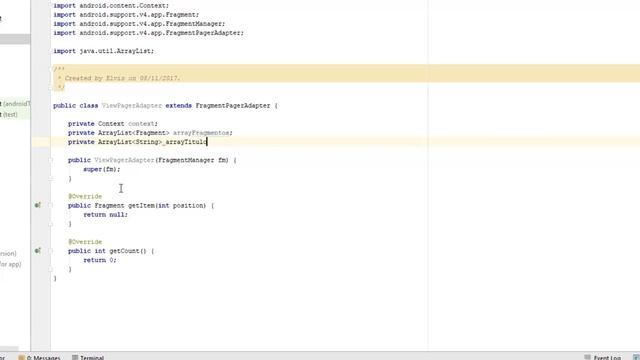Collapse the ViewPagerAdapter constructor fold marker
This screenshot has width=640, height=360.
(x=51, y=160)
